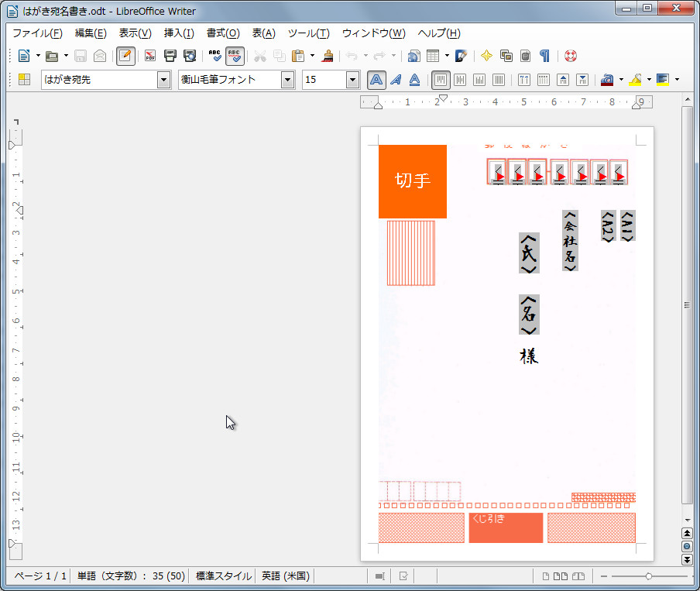Open the font name dropdown 衡山毛筆フォント
The width and height of the screenshot is (700, 591).
click(287, 80)
